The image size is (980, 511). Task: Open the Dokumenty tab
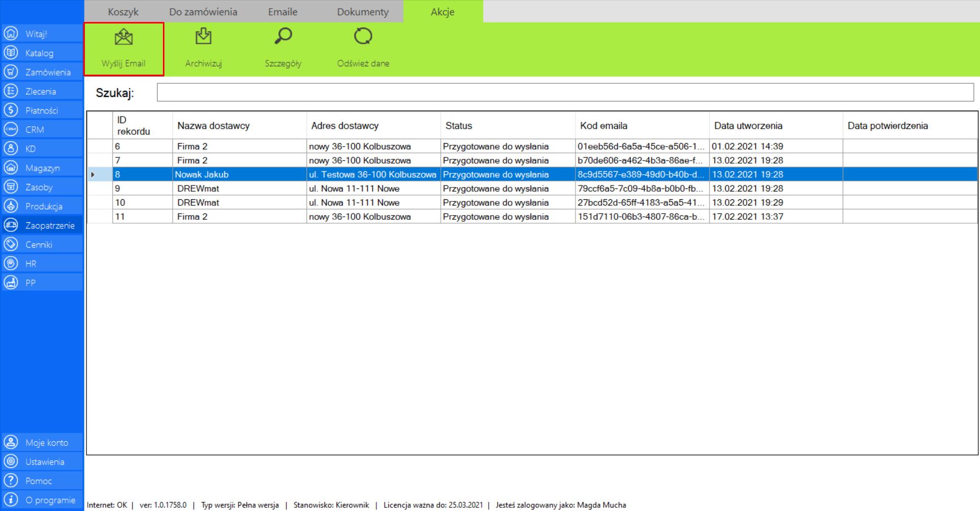click(x=363, y=12)
